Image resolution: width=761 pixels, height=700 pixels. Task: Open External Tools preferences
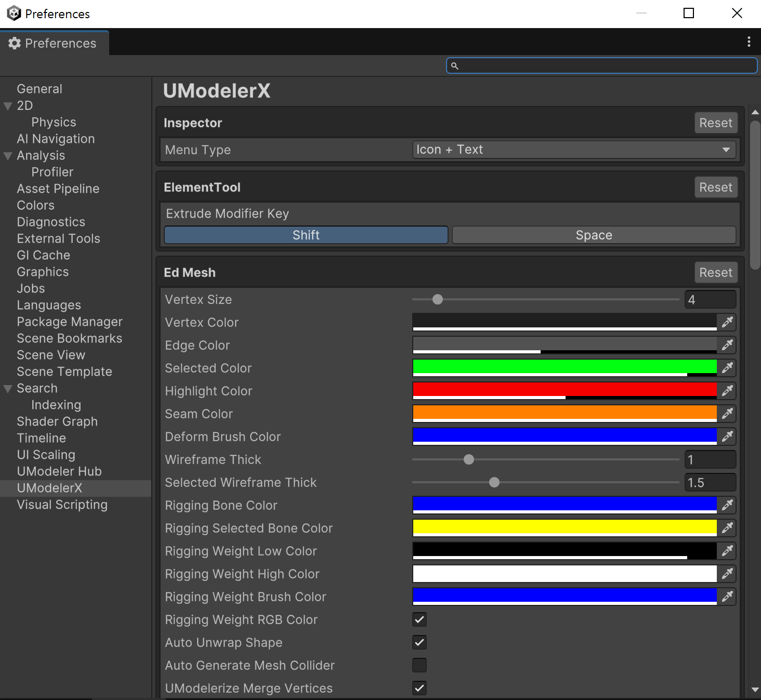coord(58,239)
